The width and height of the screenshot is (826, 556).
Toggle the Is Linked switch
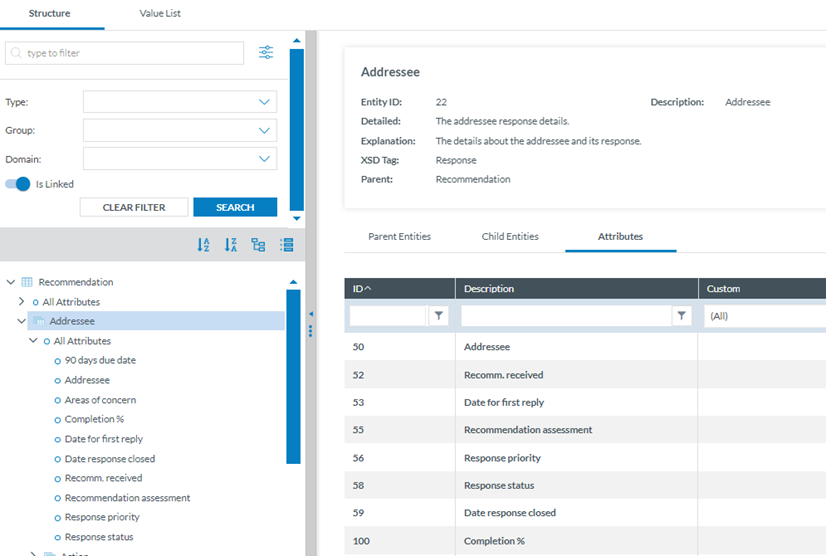18,184
